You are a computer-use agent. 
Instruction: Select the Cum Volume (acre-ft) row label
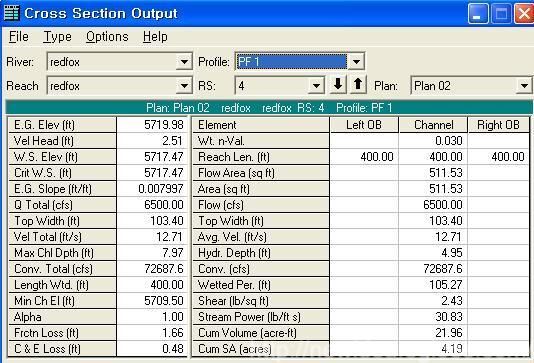coord(261,333)
